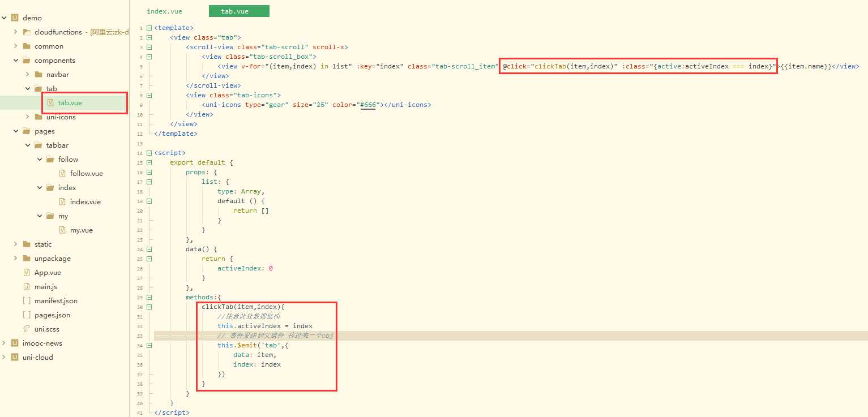The image size is (868, 417).
Task: Click the this.$emit('tab',{ code line
Action: 253,345
